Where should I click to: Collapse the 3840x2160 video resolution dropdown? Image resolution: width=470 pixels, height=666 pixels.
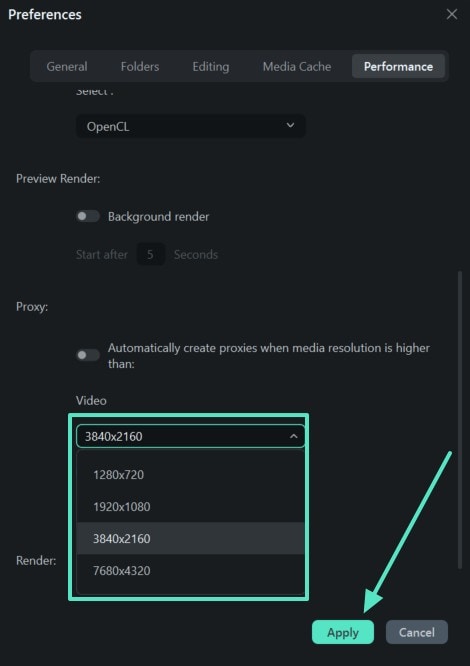191,436
